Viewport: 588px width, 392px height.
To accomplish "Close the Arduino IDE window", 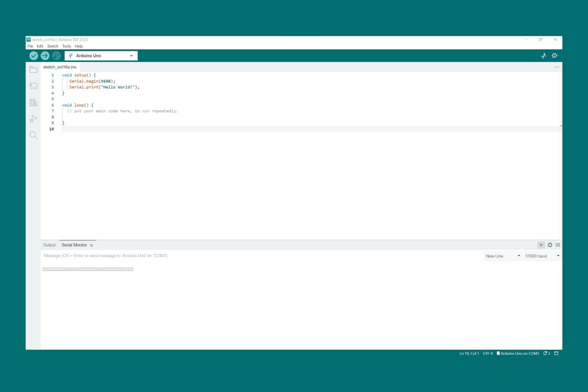I will pos(555,39).
